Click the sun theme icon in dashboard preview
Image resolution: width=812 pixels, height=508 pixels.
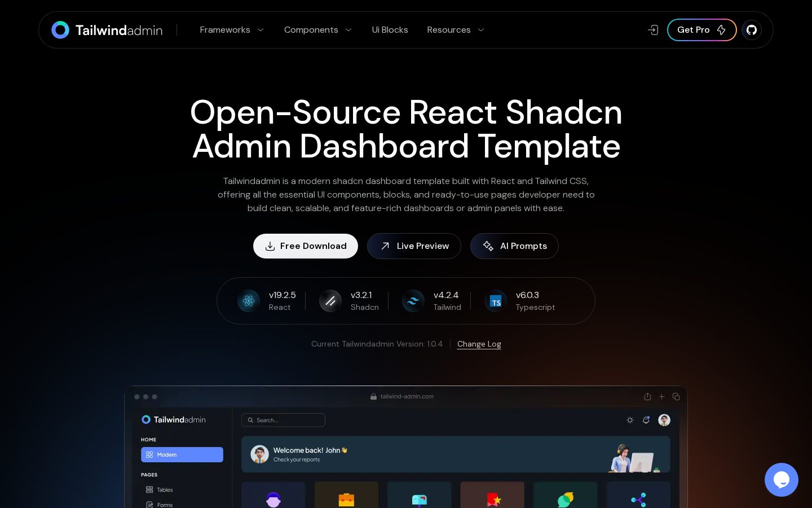(630, 420)
